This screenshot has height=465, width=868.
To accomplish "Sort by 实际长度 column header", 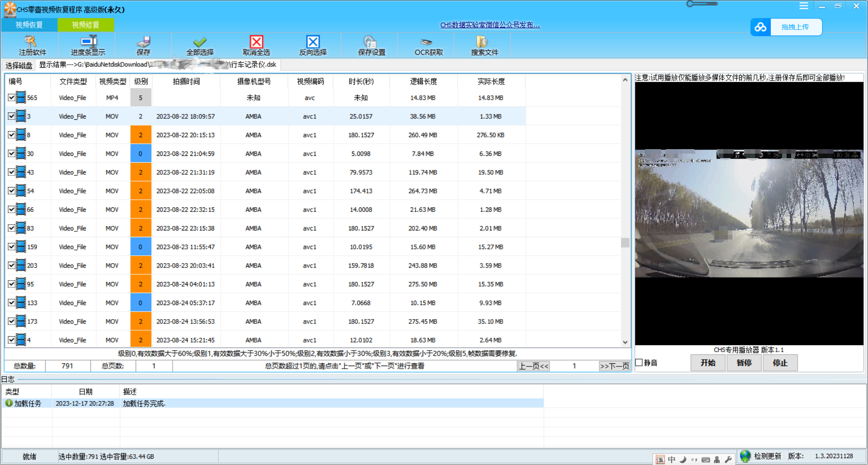I will (x=491, y=81).
